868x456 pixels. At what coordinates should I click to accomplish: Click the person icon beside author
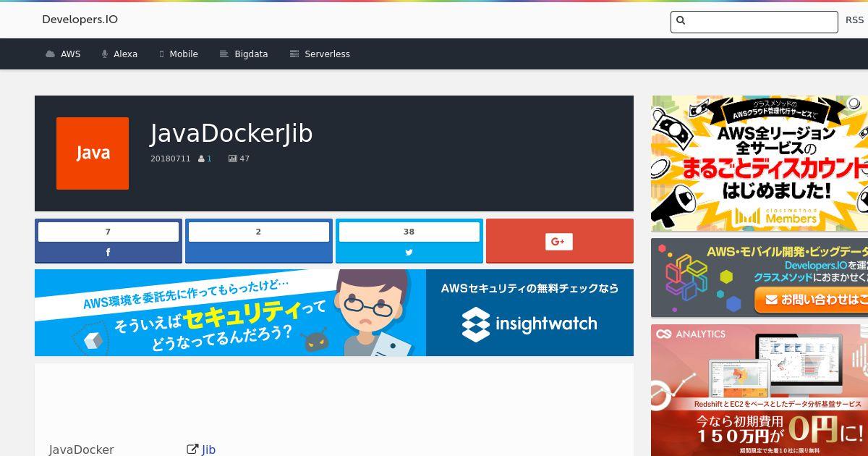[201, 159]
